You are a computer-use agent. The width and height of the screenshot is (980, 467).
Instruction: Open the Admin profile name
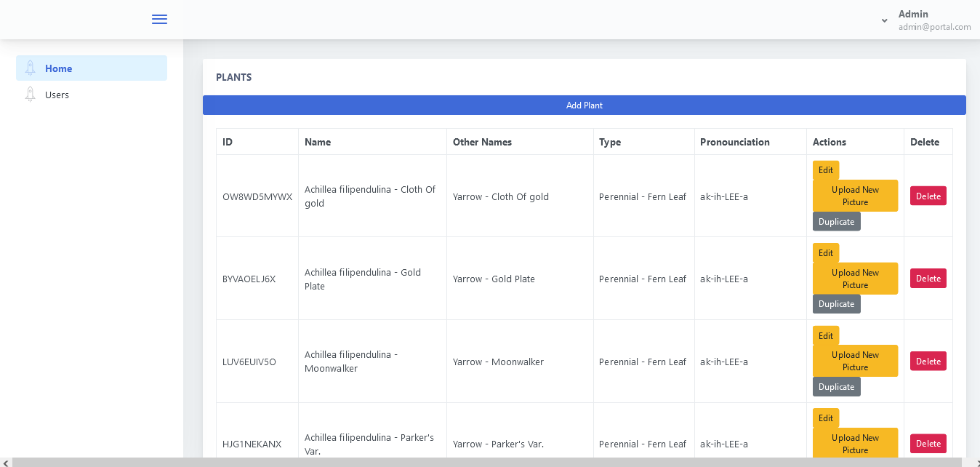click(913, 14)
